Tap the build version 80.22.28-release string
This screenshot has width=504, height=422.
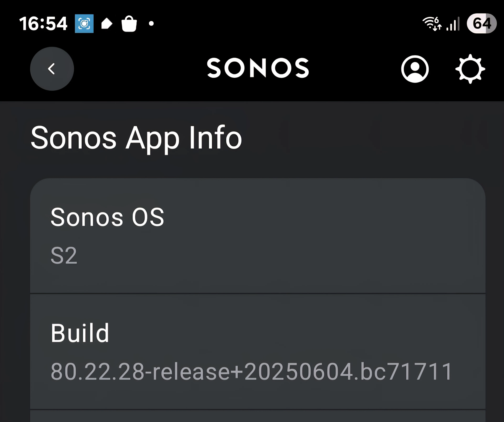(252, 372)
